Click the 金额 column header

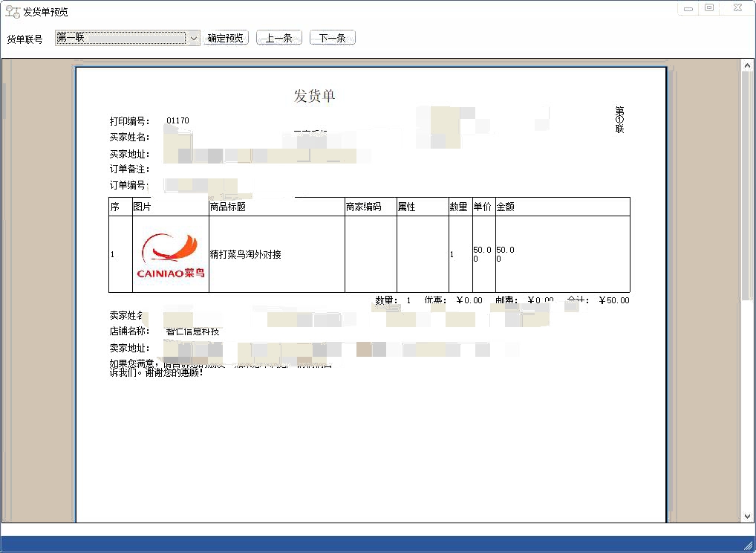505,207
